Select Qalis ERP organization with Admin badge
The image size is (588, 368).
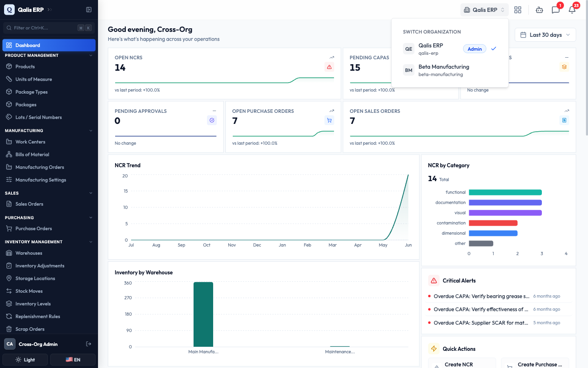point(450,49)
